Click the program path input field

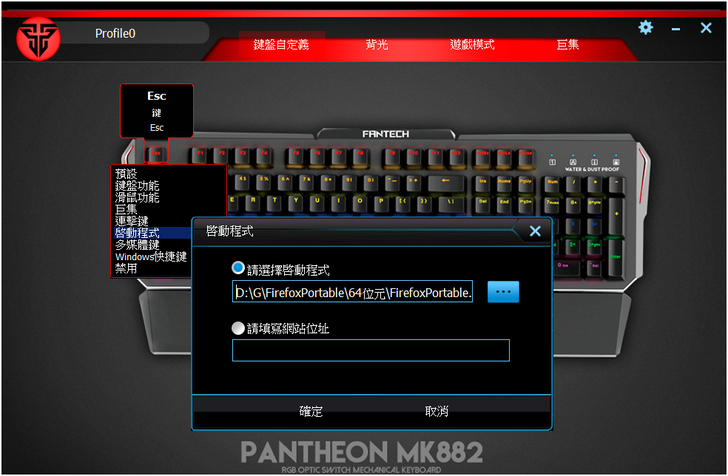(352, 292)
